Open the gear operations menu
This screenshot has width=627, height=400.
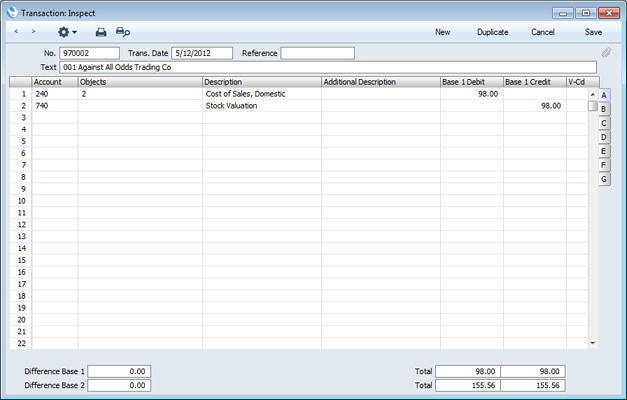(x=66, y=32)
